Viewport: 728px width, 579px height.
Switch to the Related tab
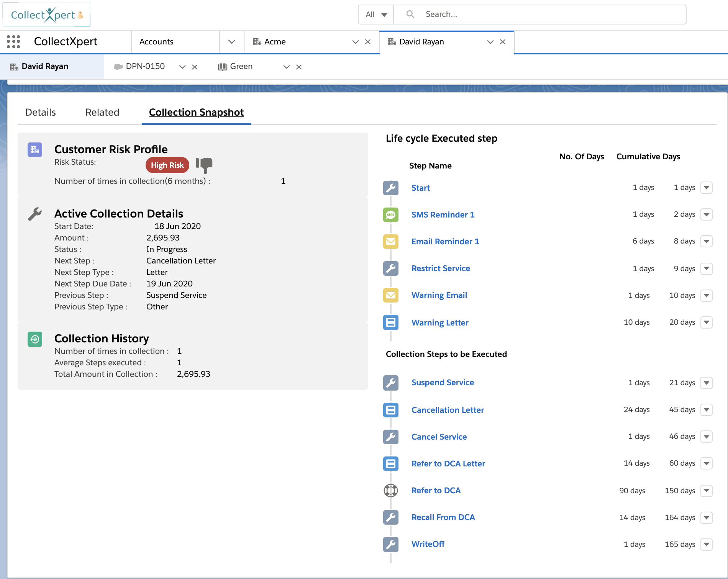point(102,112)
